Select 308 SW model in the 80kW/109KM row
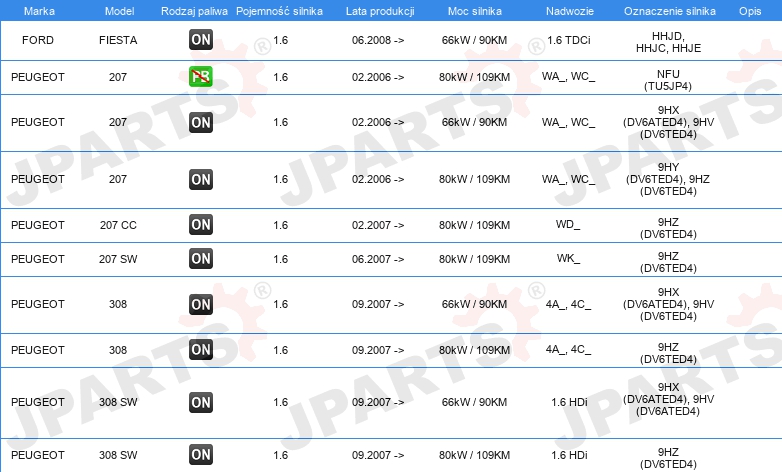 click(x=118, y=455)
